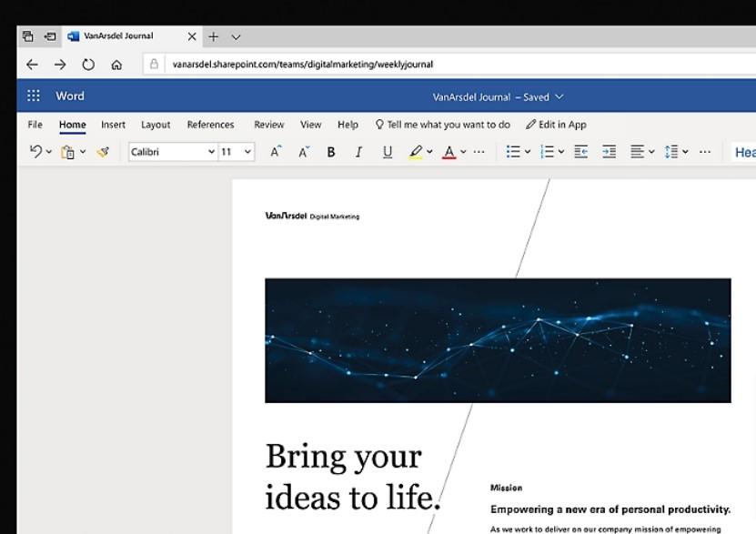Increase the paragraph indent
The height and width of the screenshot is (534, 756).
click(610, 152)
